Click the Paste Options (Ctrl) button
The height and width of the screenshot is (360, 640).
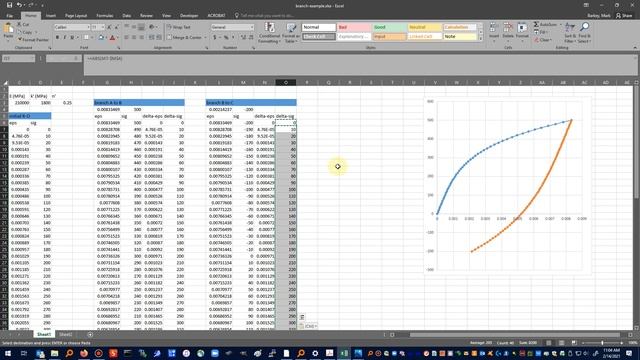(x=308, y=326)
